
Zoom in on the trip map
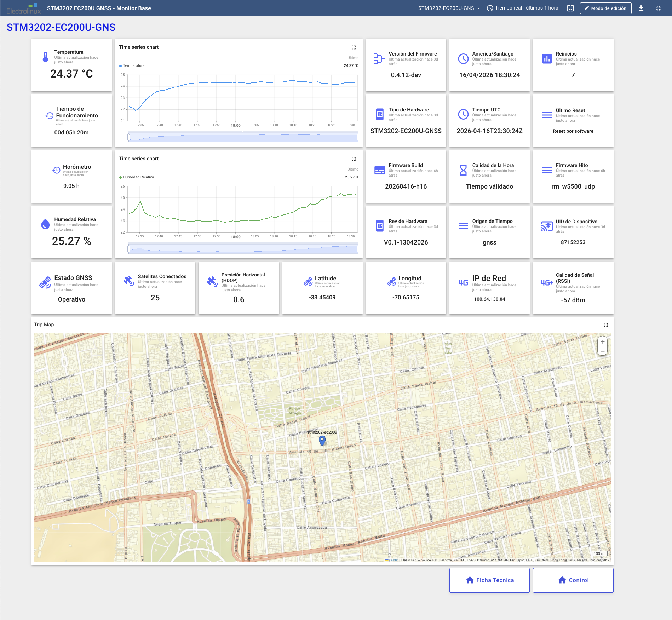click(603, 342)
